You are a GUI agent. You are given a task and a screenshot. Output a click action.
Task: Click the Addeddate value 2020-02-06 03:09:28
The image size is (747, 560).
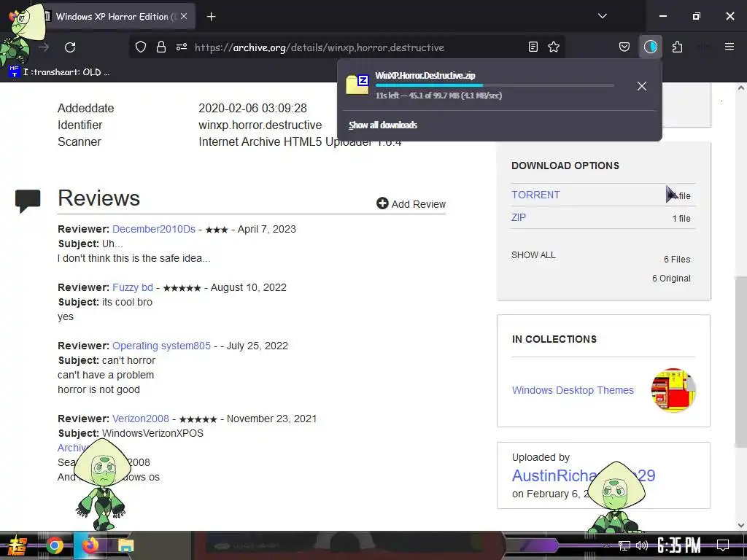[x=252, y=108]
